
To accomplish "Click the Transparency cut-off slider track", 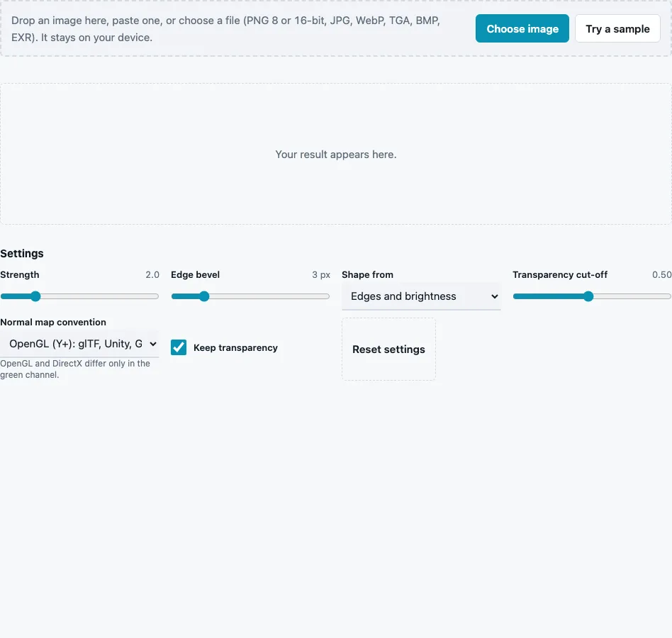I will tap(592, 296).
